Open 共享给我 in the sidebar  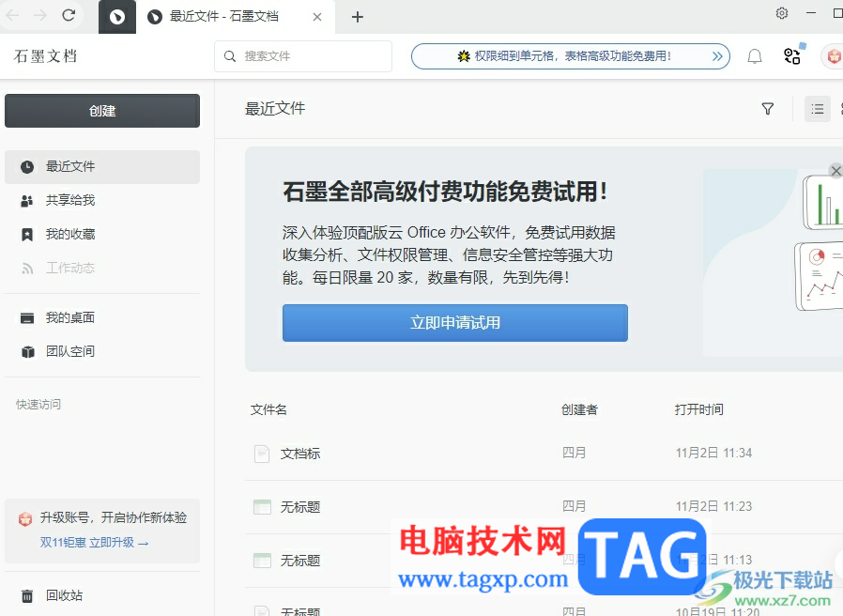(x=102, y=201)
